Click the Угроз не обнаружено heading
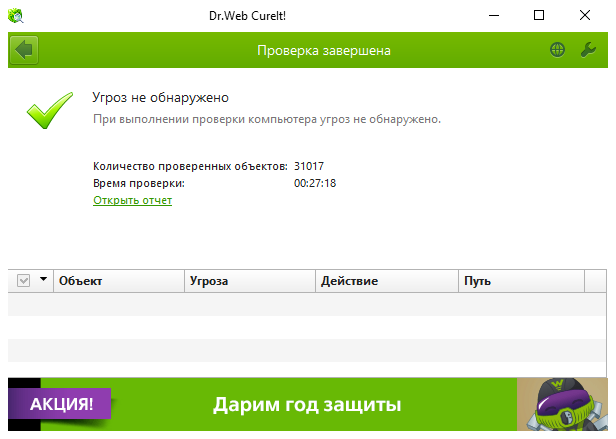The height and width of the screenshot is (439, 616). click(x=160, y=97)
